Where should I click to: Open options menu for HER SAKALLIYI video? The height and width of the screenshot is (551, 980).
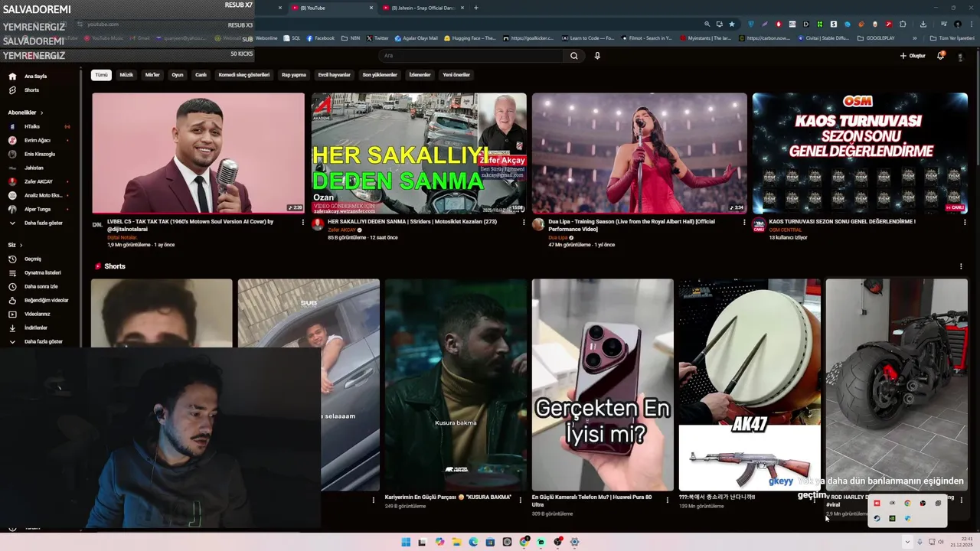pyautogui.click(x=524, y=223)
